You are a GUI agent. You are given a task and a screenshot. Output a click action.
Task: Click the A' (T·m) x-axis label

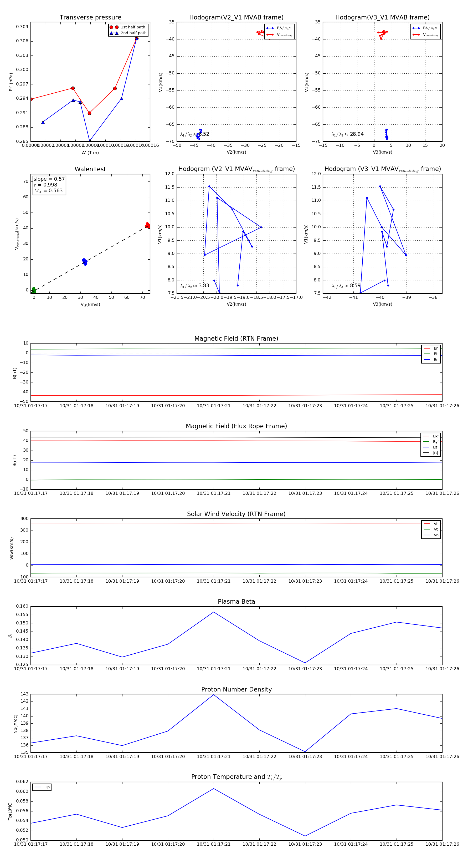(90, 153)
